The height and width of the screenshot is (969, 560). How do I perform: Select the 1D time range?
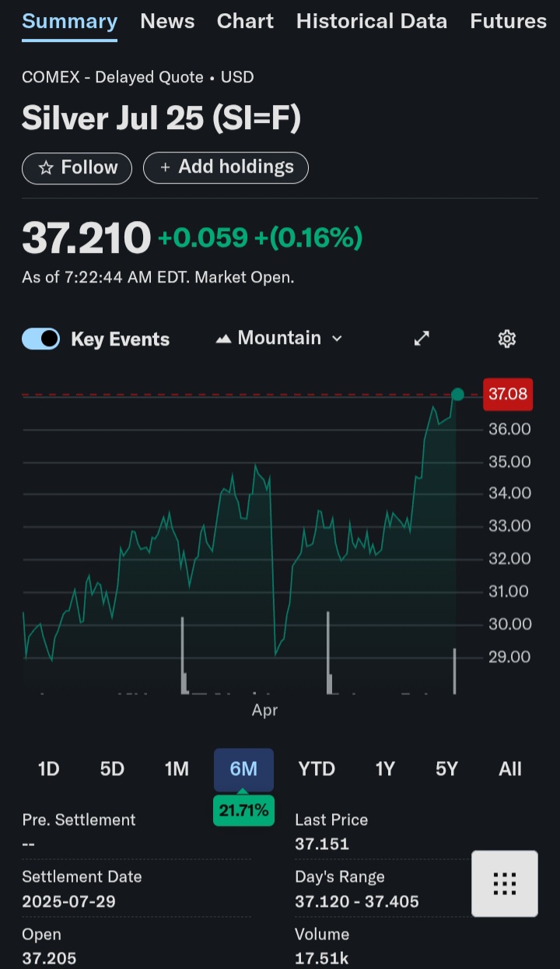click(48, 769)
